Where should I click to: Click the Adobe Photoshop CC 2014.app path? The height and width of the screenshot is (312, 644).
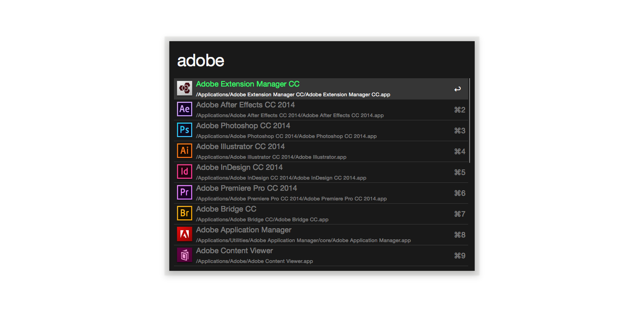pos(286,136)
